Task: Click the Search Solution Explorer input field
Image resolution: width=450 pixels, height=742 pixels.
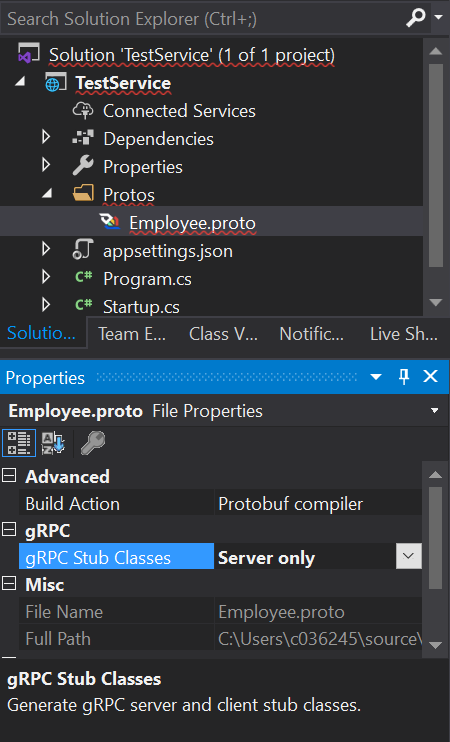Action: pos(201,18)
